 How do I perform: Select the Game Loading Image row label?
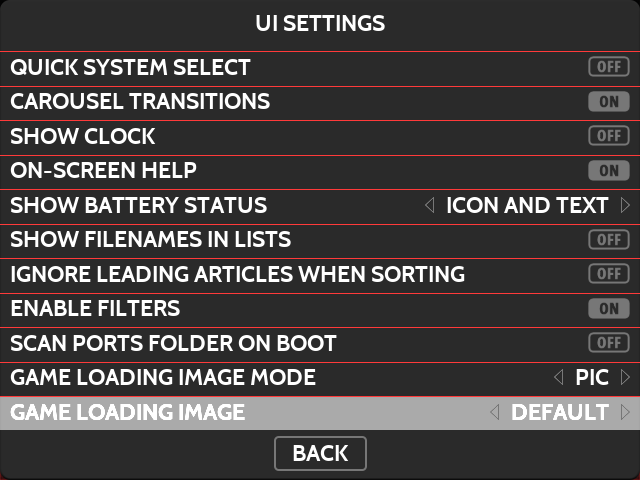(x=127, y=412)
